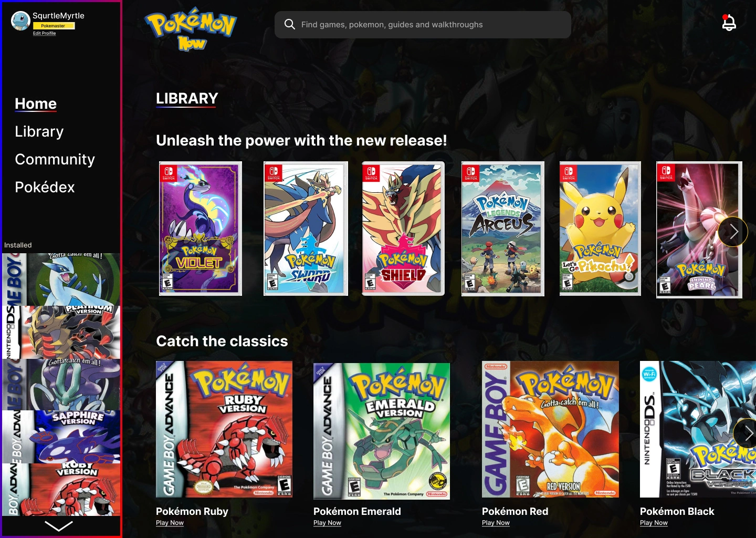Launch installed Ruby Version sidebar game

pyautogui.click(x=61, y=490)
